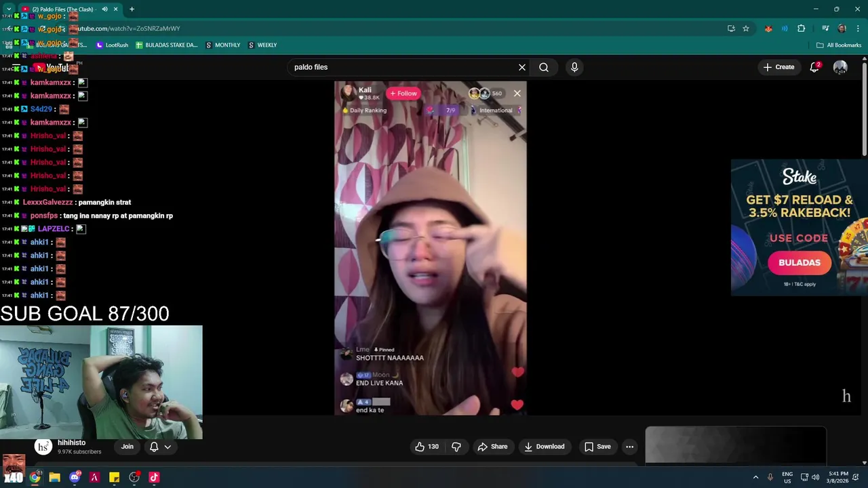Open more actions three-dot menu under video
868x488 pixels.
tap(629, 447)
